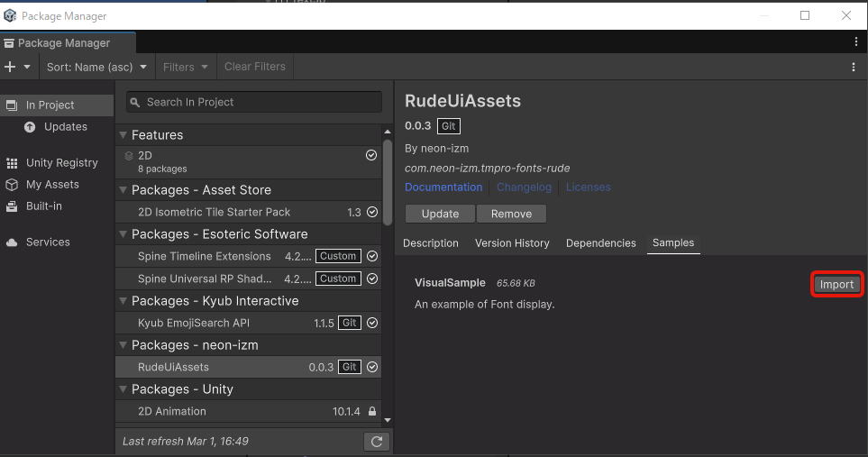Select 2D Isometric Tile Starter Pack

(x=248, y=212)
